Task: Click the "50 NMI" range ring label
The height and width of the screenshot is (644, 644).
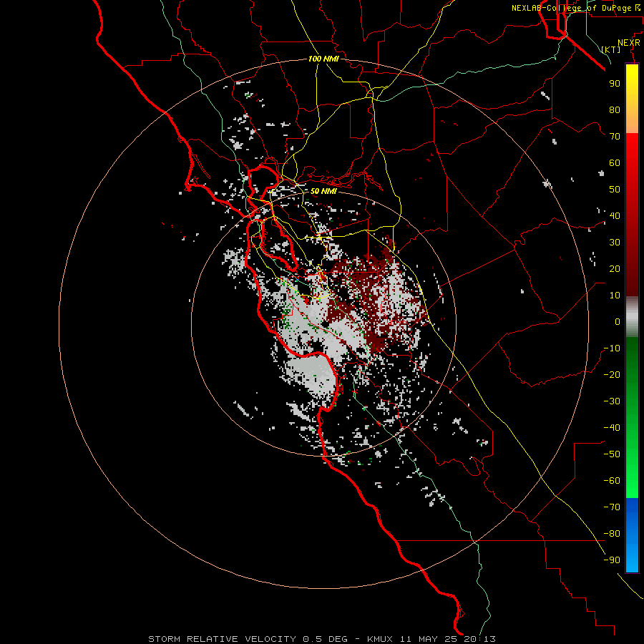Action: click(323, 191)
